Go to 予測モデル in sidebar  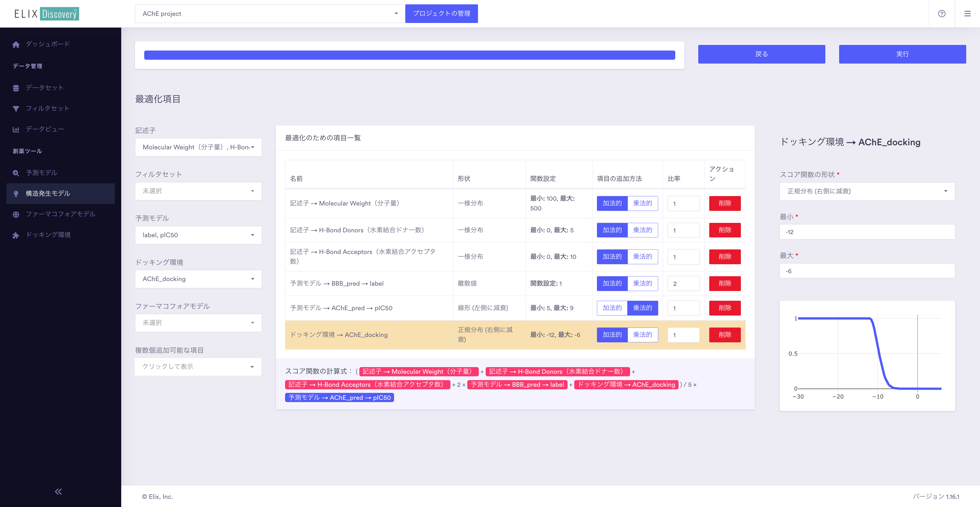[41, 173]
